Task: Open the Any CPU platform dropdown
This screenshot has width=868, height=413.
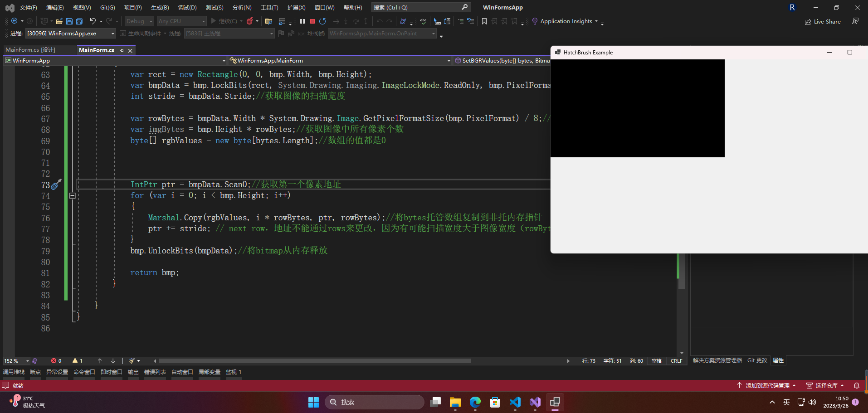Action: pos(181,21)
